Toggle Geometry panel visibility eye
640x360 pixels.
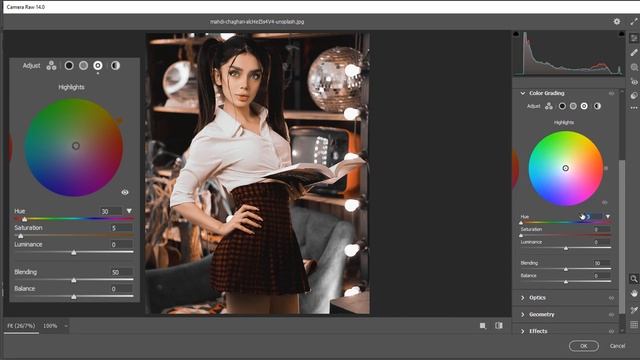coord(611,315)
